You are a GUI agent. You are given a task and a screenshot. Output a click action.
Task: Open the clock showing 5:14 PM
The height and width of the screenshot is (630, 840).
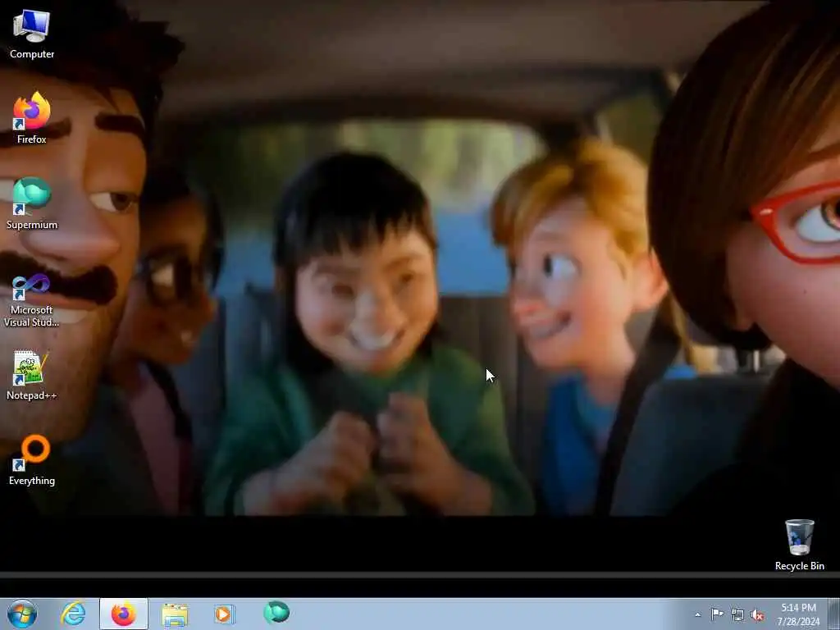point(798,614)
